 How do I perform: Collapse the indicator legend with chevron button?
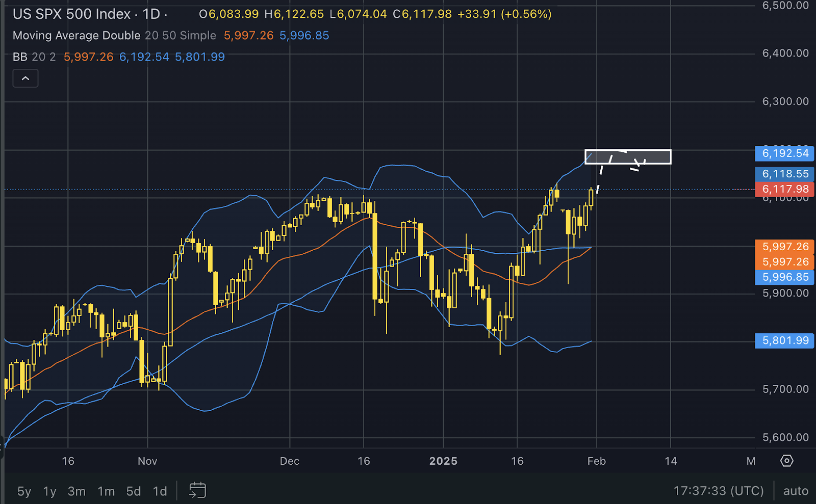(x=25, y=78)
